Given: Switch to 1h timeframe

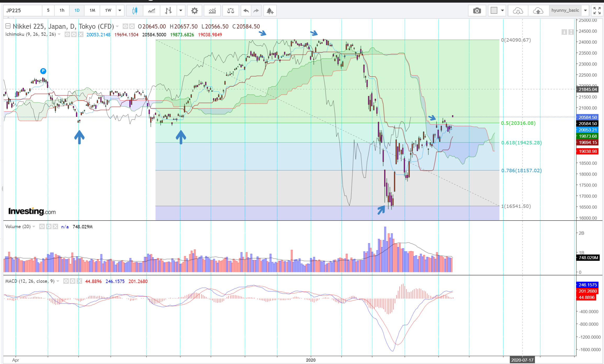Looking at the screenshot, I should (x=62, y=10).
